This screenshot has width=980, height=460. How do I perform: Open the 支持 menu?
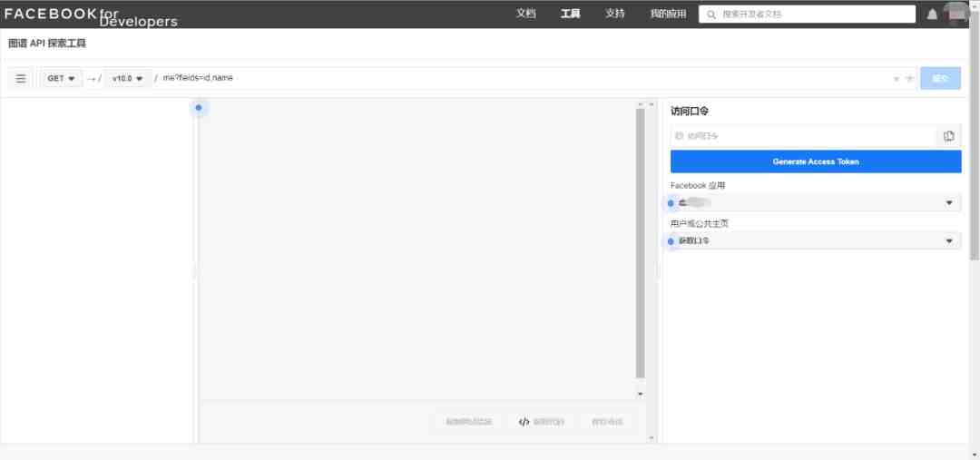[615, 14]
